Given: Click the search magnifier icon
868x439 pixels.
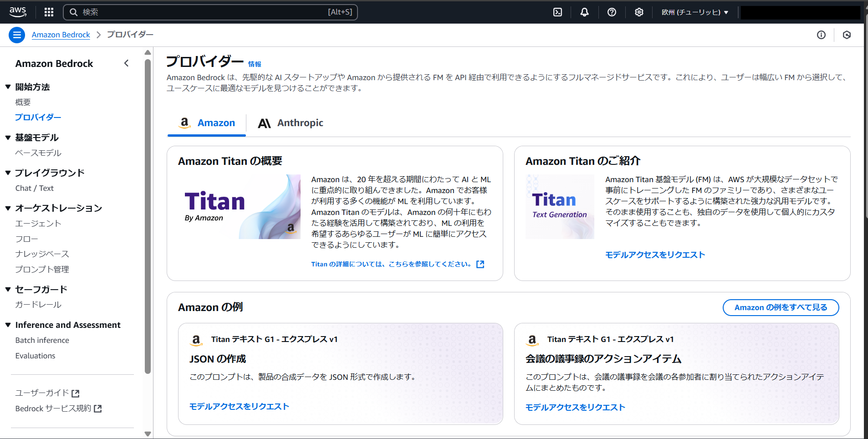Looking at the screenshot, I should pyautogui.click(x=73, y=12).
